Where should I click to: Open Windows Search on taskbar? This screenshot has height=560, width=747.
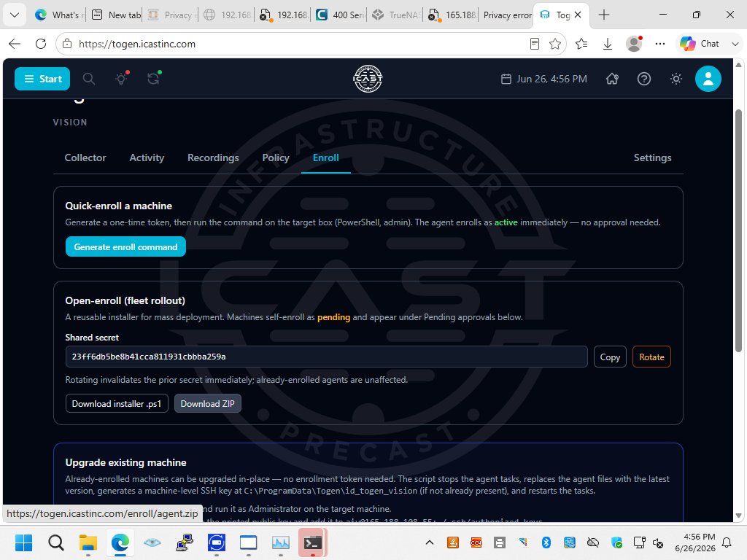pyautogui.click(x=55, y=542)
